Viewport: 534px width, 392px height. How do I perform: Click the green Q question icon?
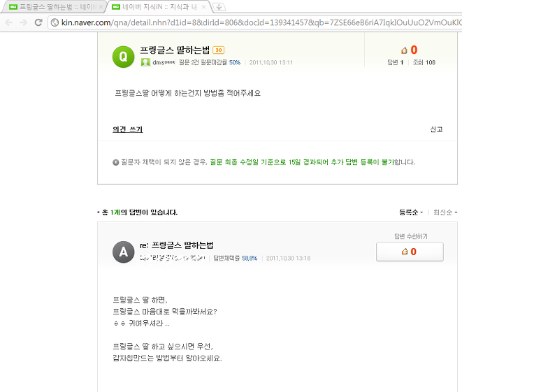click(x=123, y=57)
